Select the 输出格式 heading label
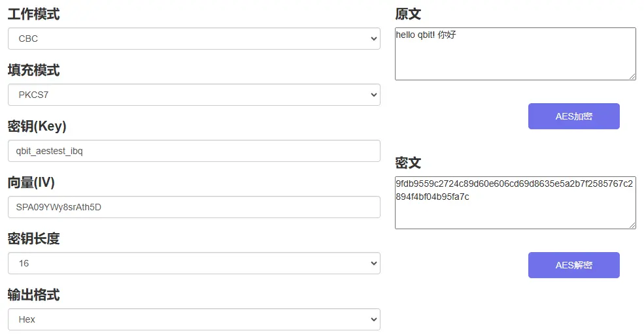Viewport: 644px width, 335px height. 33,295
